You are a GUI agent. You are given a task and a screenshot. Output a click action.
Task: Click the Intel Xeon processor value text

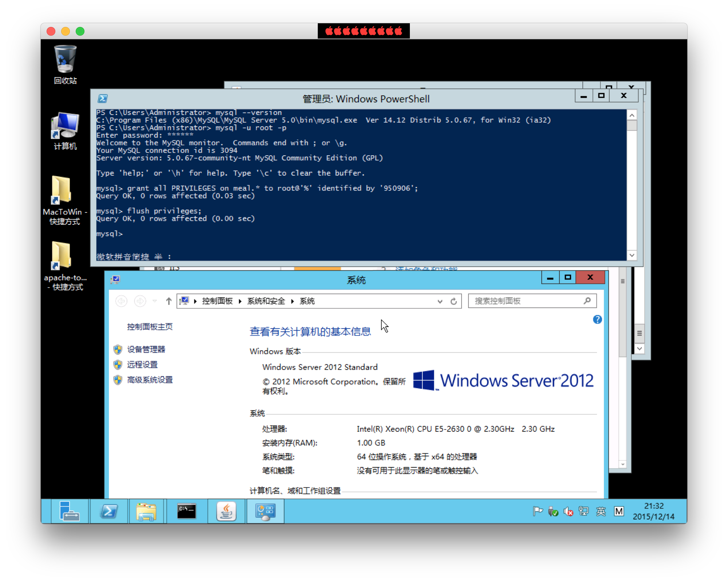(455, 429)
